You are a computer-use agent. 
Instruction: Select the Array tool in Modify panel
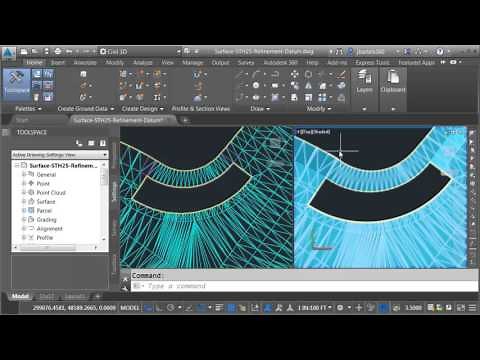(x=323, y=97)
